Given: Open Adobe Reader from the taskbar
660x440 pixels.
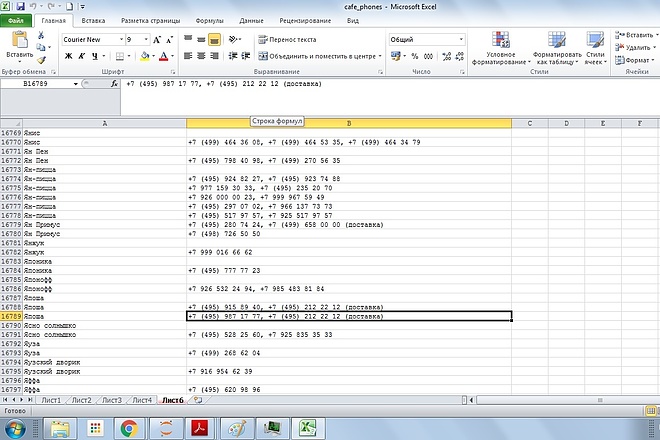Looking at the screenshot, I should click(200, 429).
